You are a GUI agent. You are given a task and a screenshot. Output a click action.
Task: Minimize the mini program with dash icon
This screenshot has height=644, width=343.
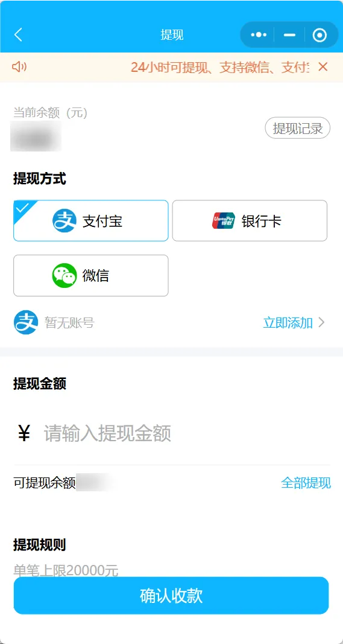pyautogui.click(x=290, y=35)
